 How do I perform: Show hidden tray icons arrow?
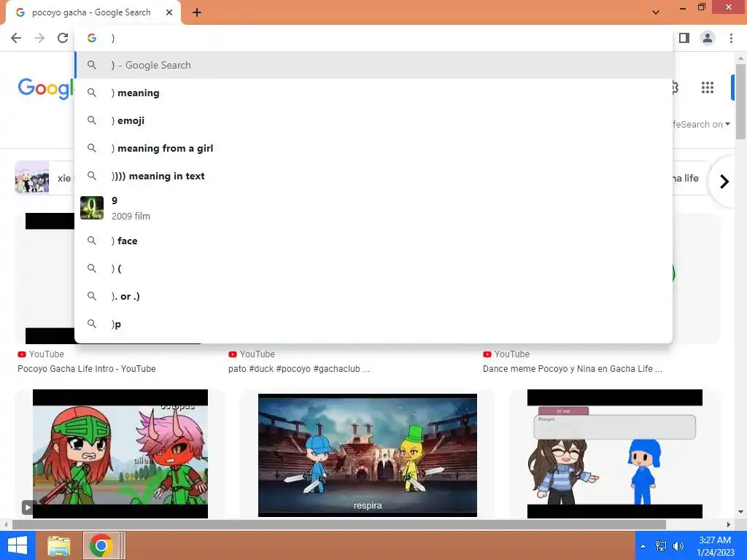[643, 546]
